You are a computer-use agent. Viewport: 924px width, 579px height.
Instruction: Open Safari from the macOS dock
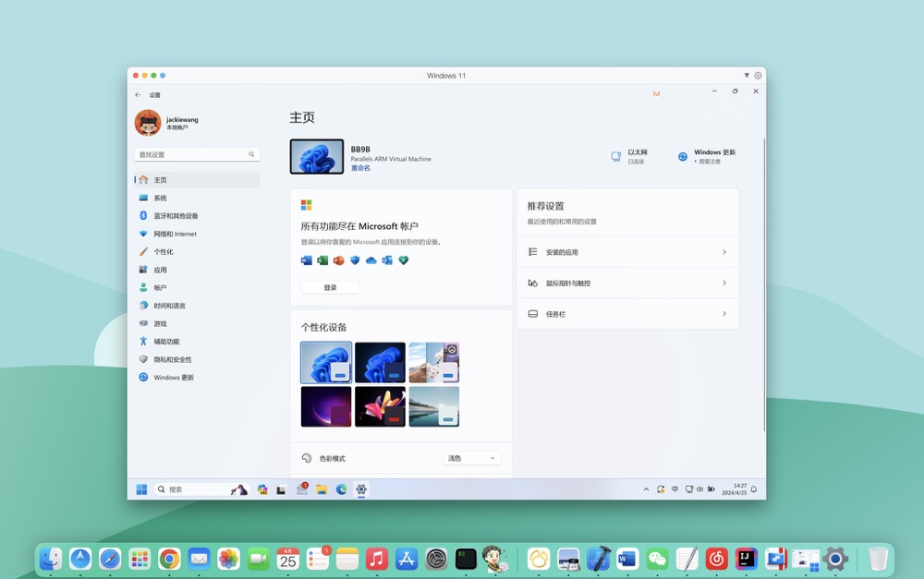(x=110, y=559)
